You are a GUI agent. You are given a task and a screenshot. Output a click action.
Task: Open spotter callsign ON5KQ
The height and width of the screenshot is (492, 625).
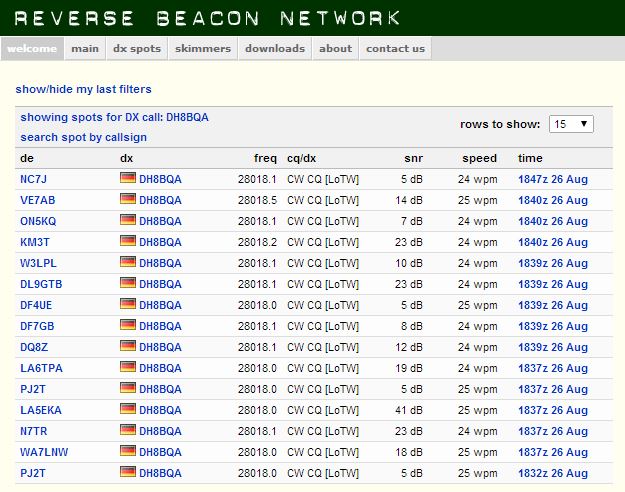coord(38,221)
